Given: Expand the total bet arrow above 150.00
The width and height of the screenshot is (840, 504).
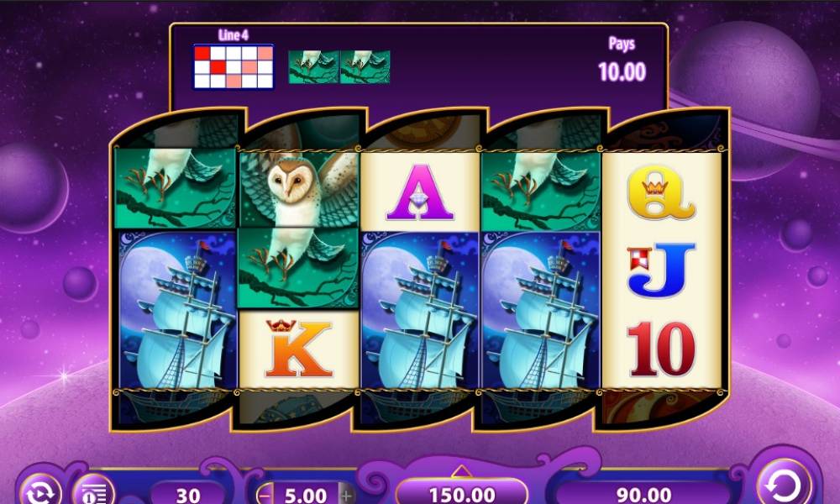Looking at the screenshot, I should (461, 472).
